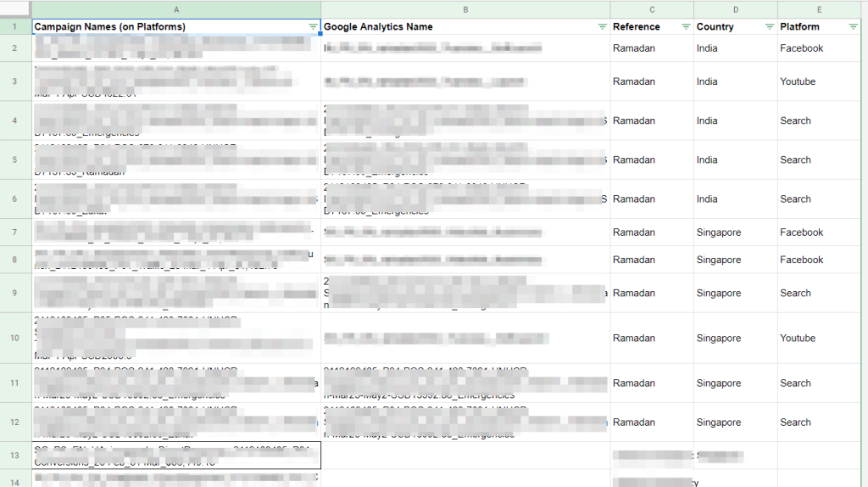Click the select-all corner box

pyautogui.click(x=15, y=9)
